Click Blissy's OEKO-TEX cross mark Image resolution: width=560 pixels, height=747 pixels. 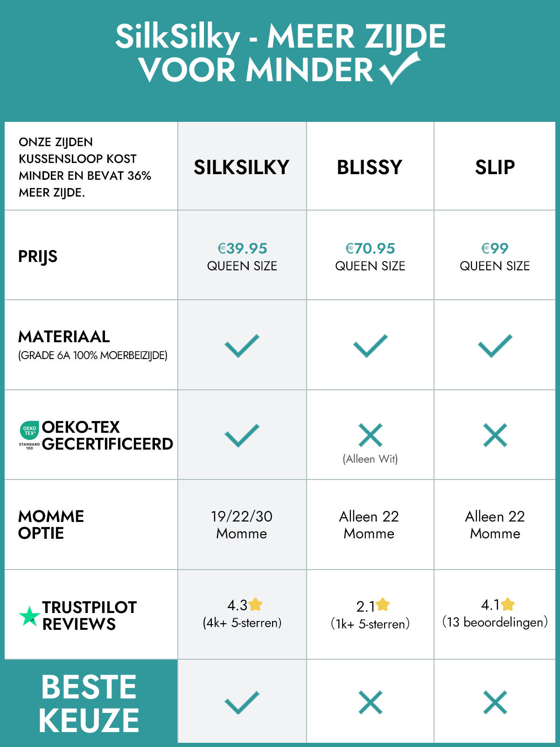(x=371, y=435)
